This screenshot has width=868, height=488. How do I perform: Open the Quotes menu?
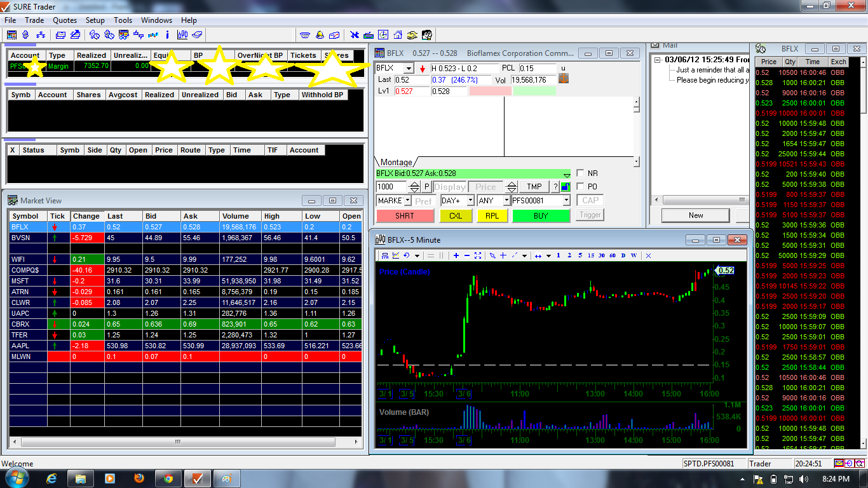pos(65,20)
